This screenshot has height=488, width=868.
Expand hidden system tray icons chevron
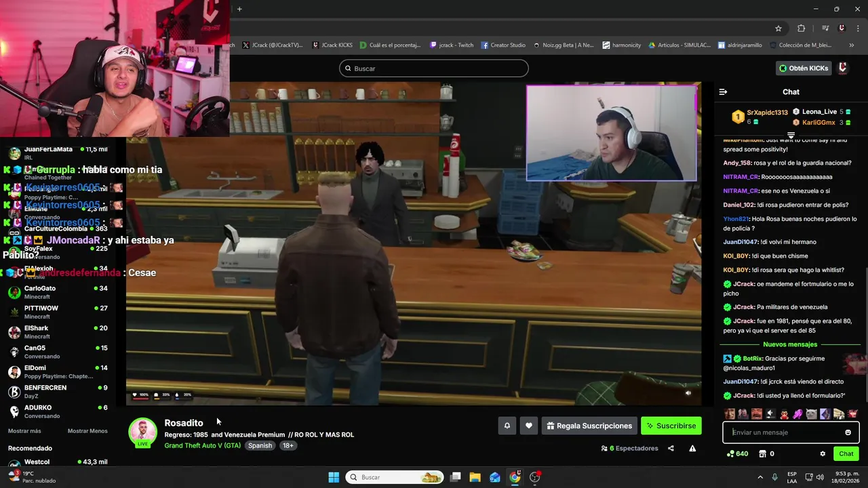[x=759, y=477]
